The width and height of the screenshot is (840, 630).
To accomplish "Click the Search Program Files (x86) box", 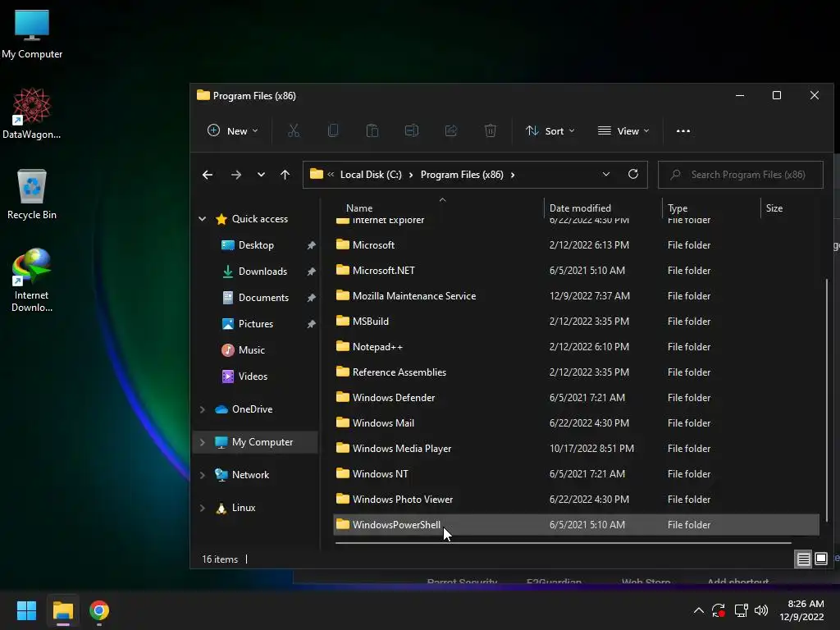I will pos(741,175).
